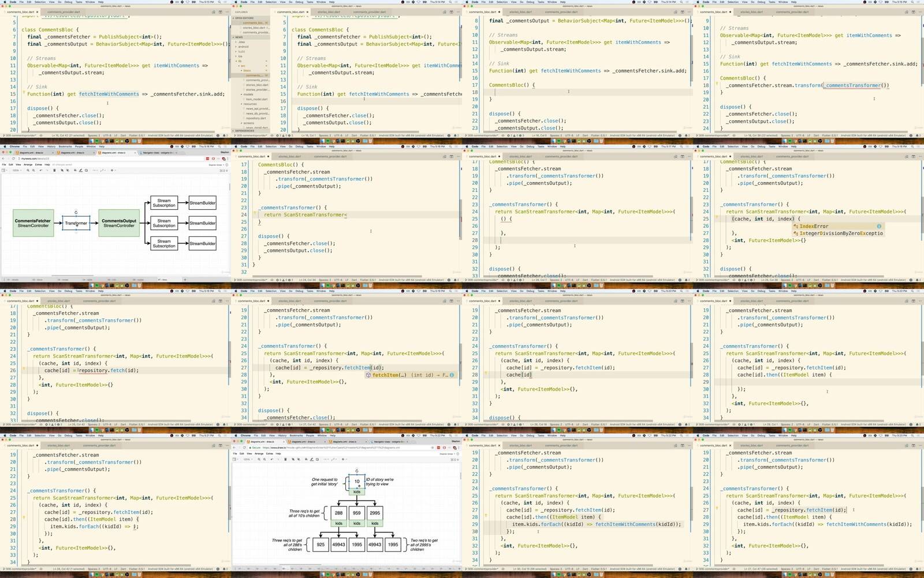This screenshot has height=578, width=924.
Task: Click split editor icon in Explorer sidebar frame
Action: click(x=451, y=12)
